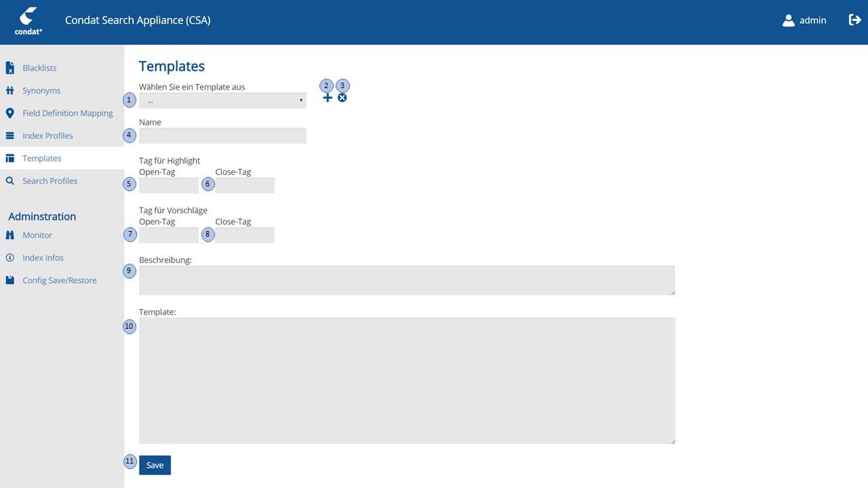
Task: Navigate to Config Save/Restore
Action: pos(59,281)
